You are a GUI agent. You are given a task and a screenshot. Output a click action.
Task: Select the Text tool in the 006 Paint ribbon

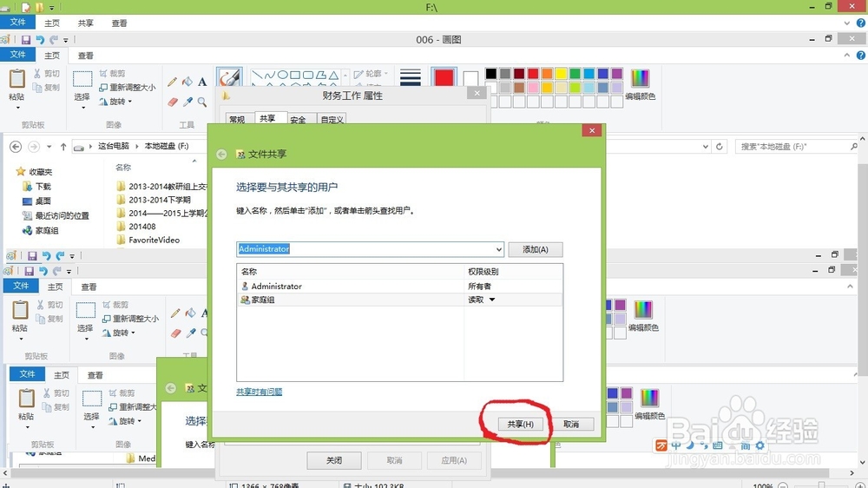tap(202, 82)
